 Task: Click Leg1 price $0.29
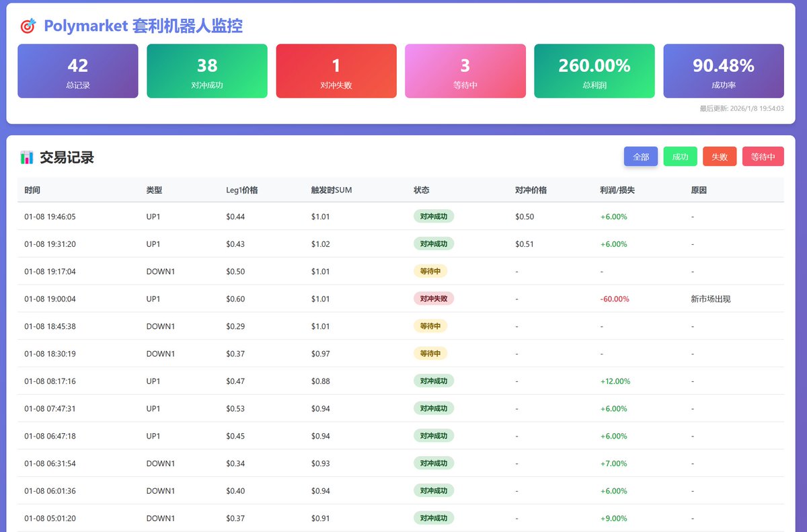click(x=235, y=326)
